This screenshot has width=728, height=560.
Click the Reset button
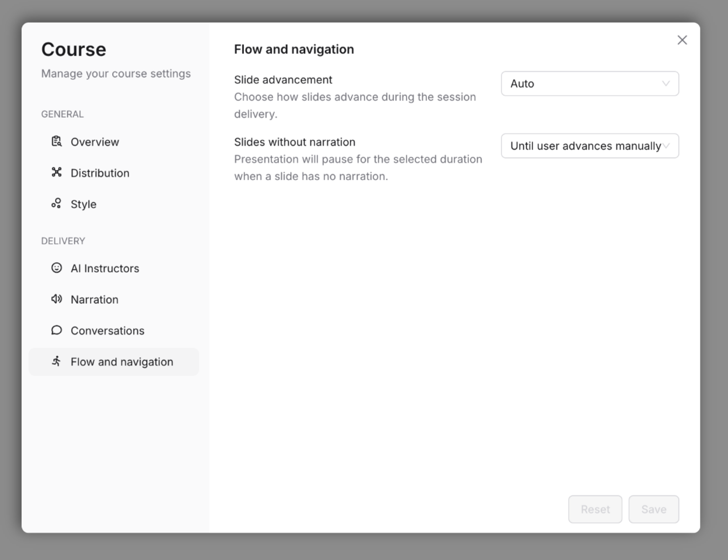click(x=595, y=509)
